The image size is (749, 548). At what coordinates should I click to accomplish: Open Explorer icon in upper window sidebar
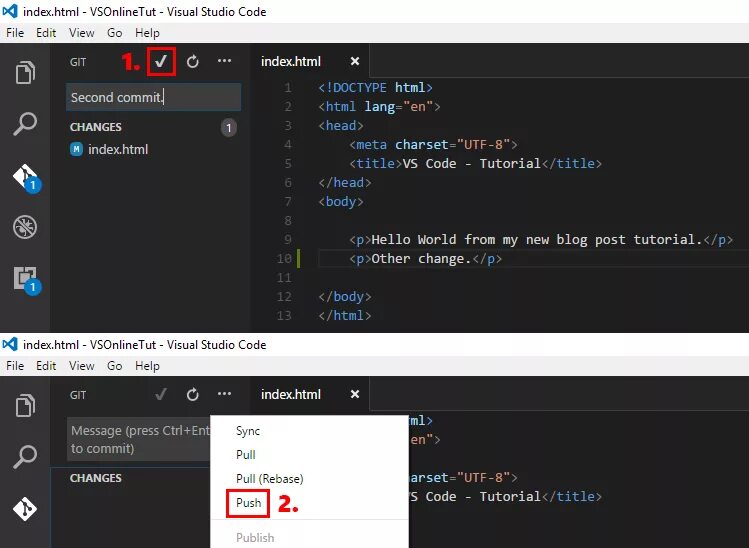(25, 72)
